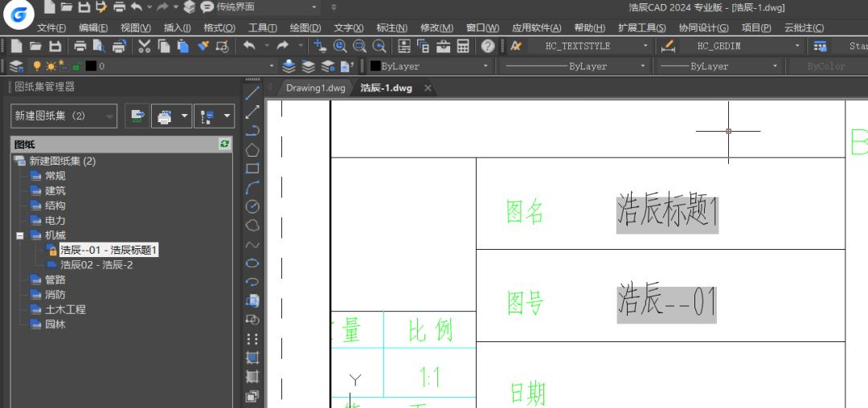Open the 传统界面 workspace dropdown

click(268, 6)
